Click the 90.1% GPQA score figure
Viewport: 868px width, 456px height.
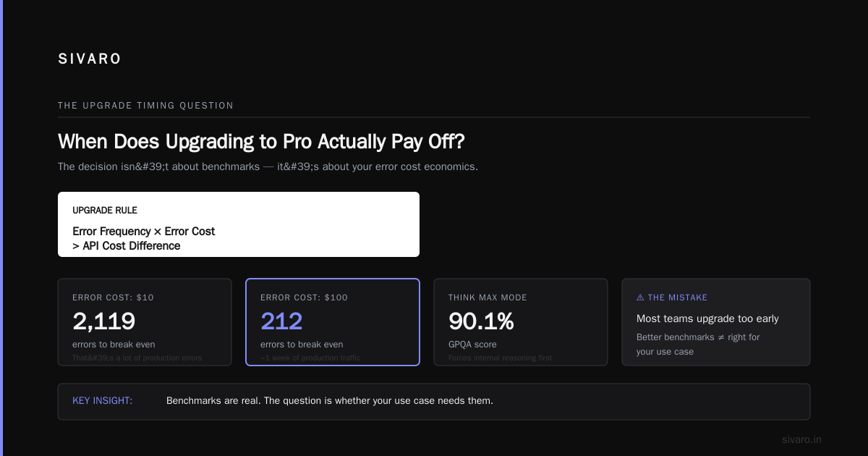pos(481,321)
